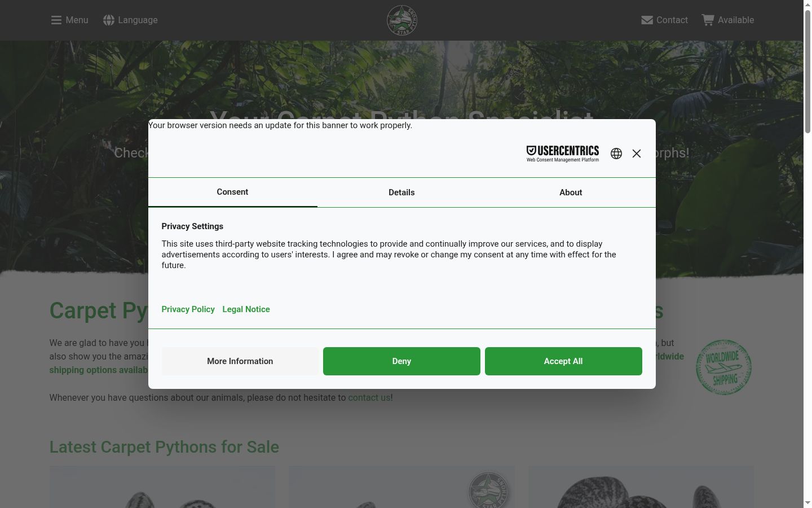The height and width of the screenshot is (508, 812).
Task: Click the More Information button
Action: (x=240, y=361)
